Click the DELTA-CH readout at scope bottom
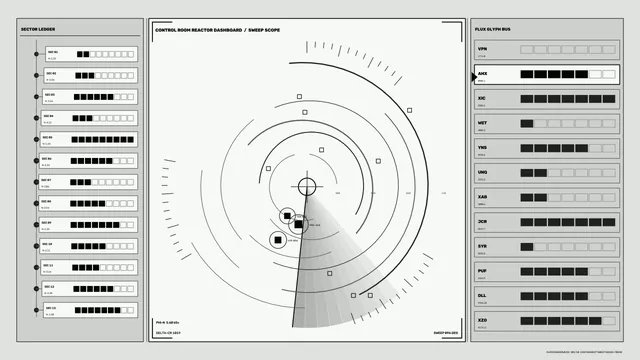This screenshot has width=640, height=360. point(168,333)
